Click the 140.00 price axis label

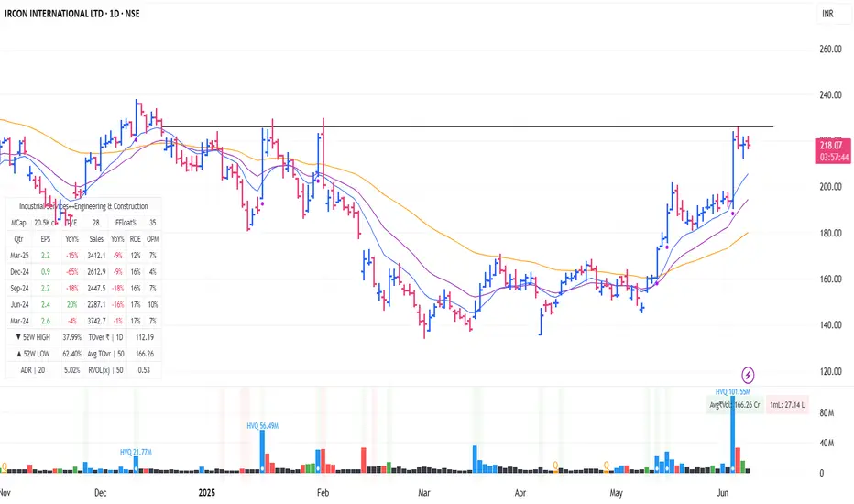pos(830,325)
